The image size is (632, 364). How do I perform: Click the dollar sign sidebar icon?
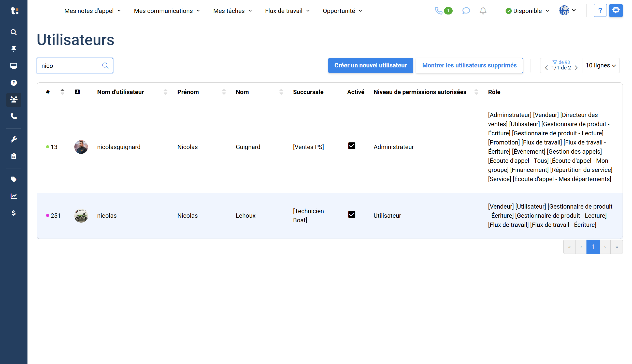[14, 213]
